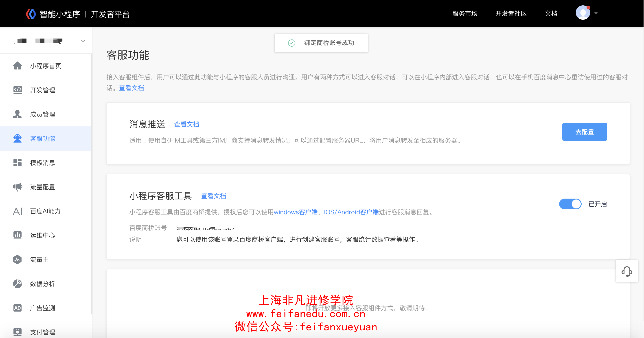Click the sidebar vertical scrollbar
Screen dimensions: 644x338
[x=92, y=184]
